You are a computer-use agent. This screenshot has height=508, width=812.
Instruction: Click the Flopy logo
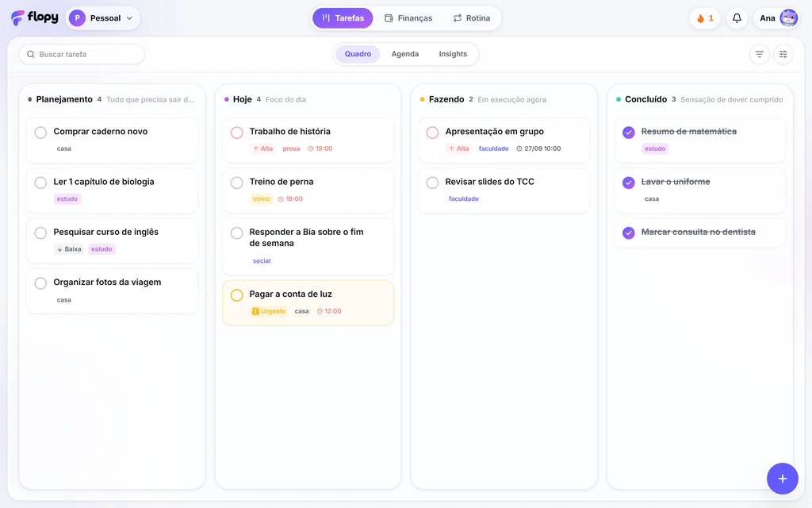click(x=35, y=17)
